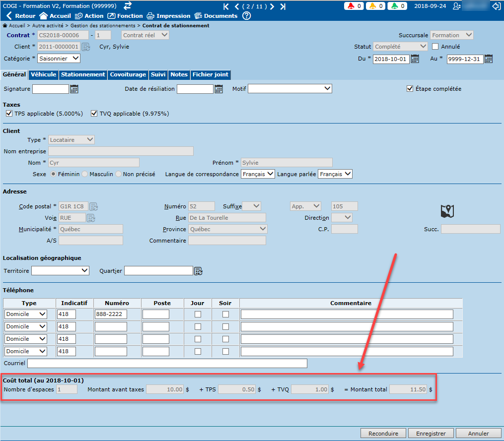Click into the Courriel text field
Viewport: 504px width, 441px height.
[167, 364]
